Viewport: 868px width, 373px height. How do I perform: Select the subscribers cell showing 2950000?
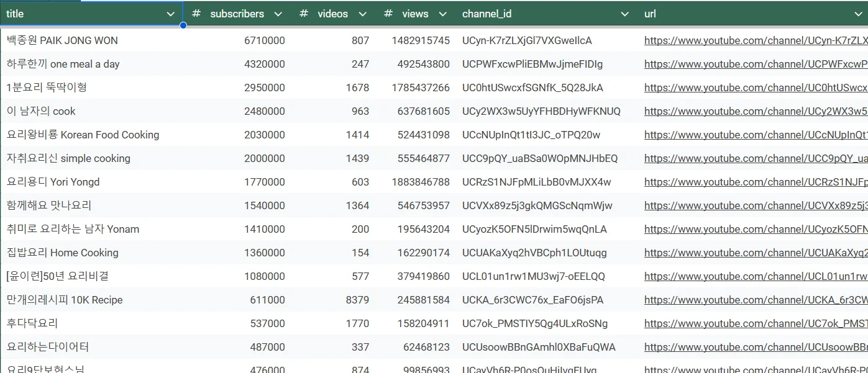[265, 88]
